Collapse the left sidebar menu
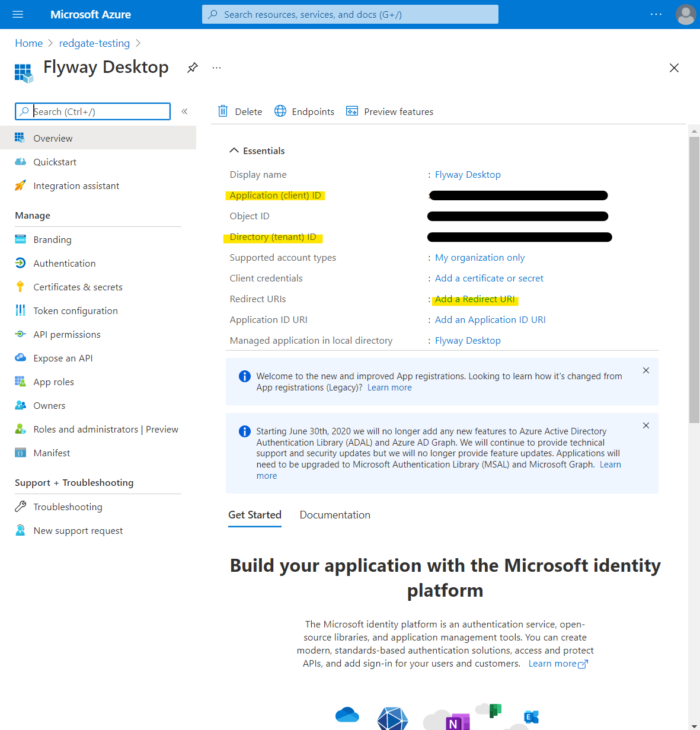 (x=184, y=111)
